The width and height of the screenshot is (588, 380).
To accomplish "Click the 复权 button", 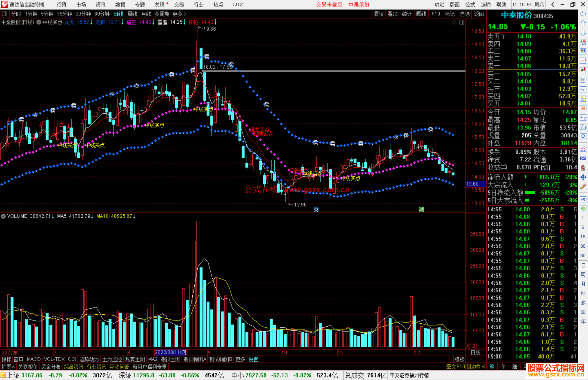I will (379, 14).
